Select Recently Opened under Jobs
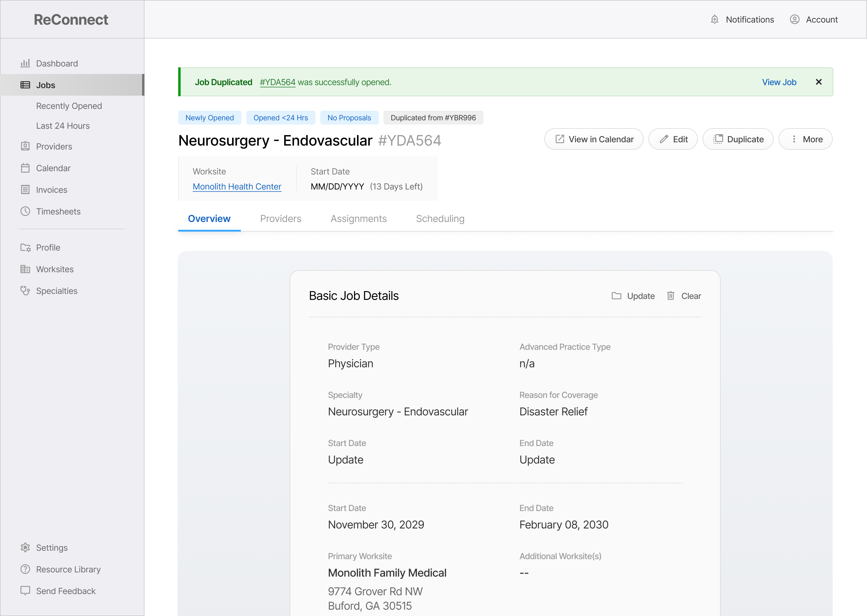This screenshot has width=867, height=616. [x=69, y=106]
